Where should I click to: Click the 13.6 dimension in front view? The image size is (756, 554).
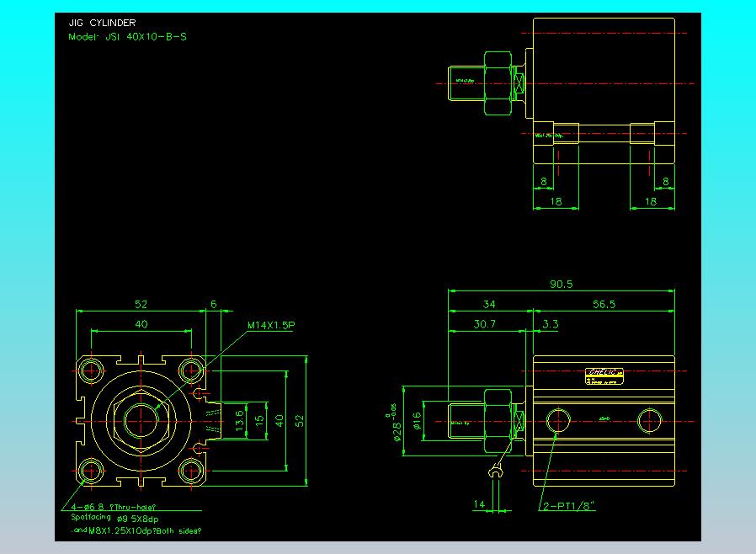[239, 419]
